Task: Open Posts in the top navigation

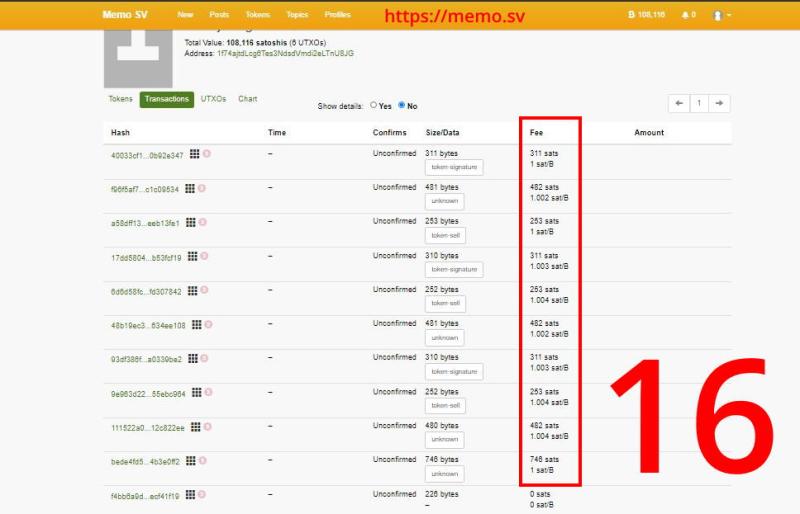Action: click(219, 14)
